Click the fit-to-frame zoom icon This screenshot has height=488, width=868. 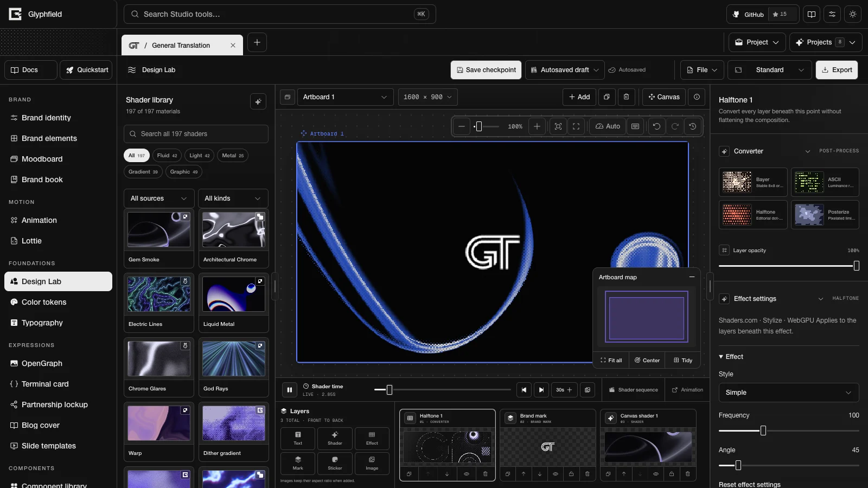tap(558, 126)
